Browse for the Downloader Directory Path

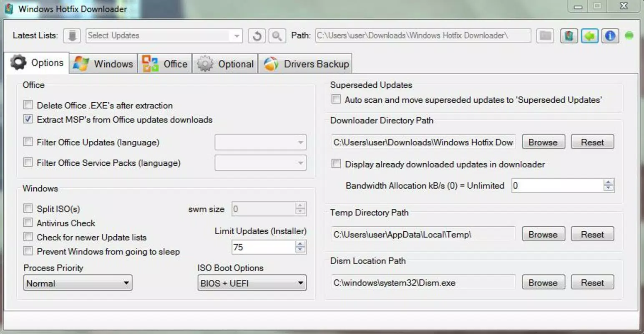[x=543, y=142]
